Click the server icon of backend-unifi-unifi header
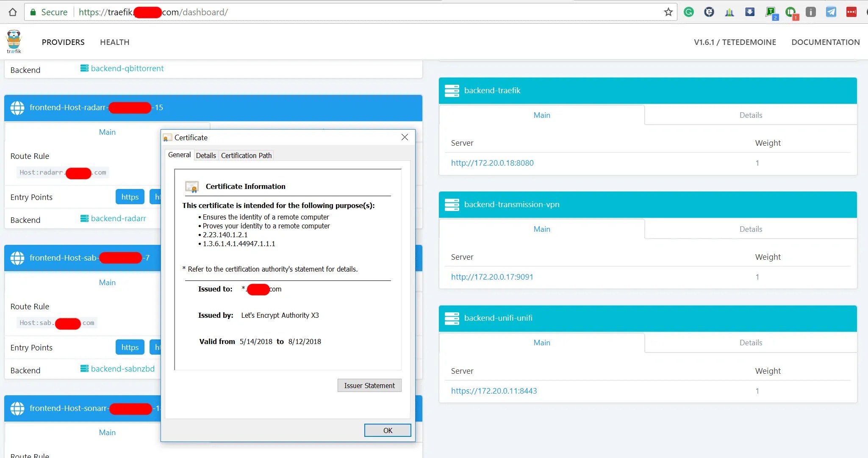This screenshot has width=868, height=458. 452,318
